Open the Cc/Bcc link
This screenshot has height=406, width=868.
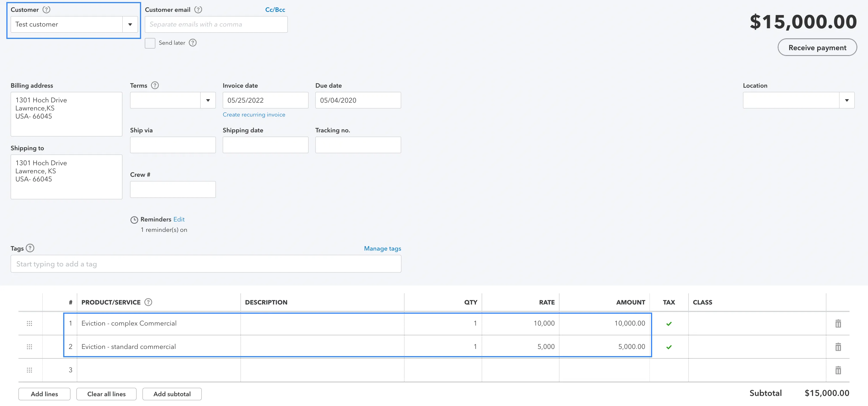pyautogui.click(x=275, y=10)
